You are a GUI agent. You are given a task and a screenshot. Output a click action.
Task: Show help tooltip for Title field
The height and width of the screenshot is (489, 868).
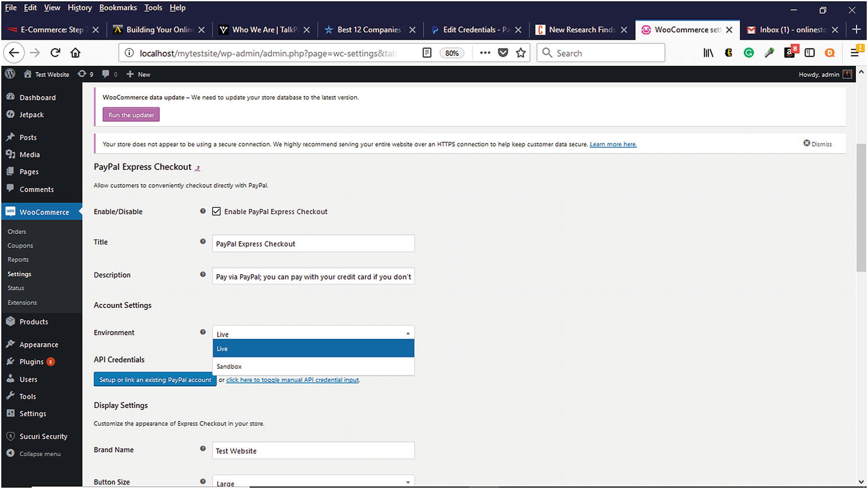(x=203, y=241)
